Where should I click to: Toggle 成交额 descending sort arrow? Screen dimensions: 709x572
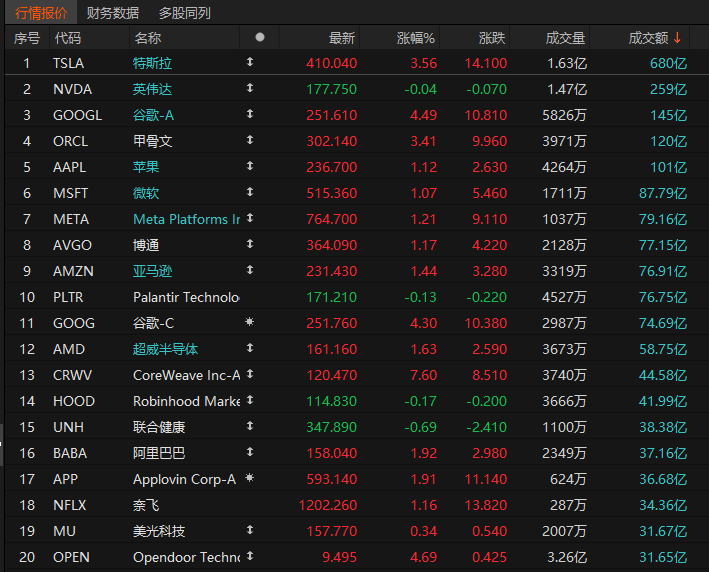tap(677, 38)
